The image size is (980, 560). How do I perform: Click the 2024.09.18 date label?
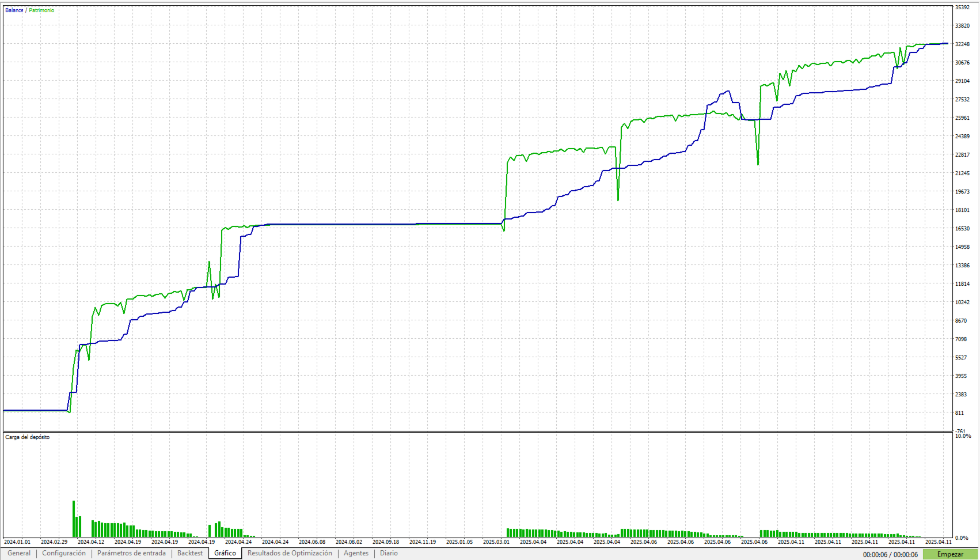(x=386, y=542)
